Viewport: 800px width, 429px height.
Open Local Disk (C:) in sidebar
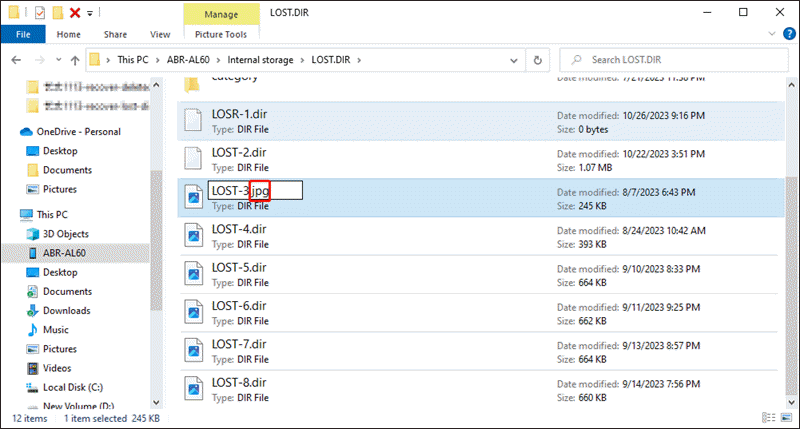(x=72, y=387)
